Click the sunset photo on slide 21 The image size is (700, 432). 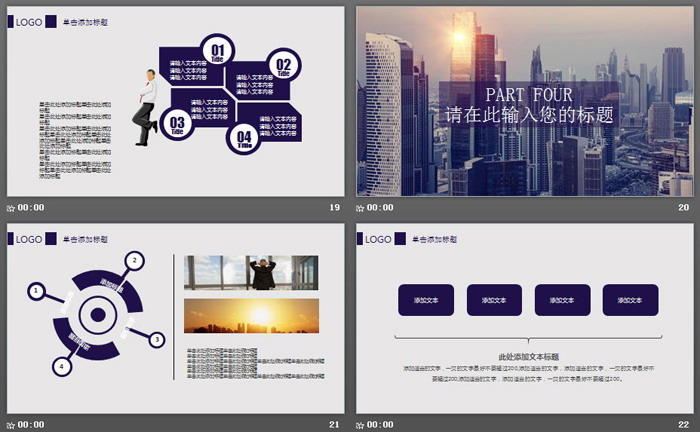pyautogui.click(x=251, y=316)
